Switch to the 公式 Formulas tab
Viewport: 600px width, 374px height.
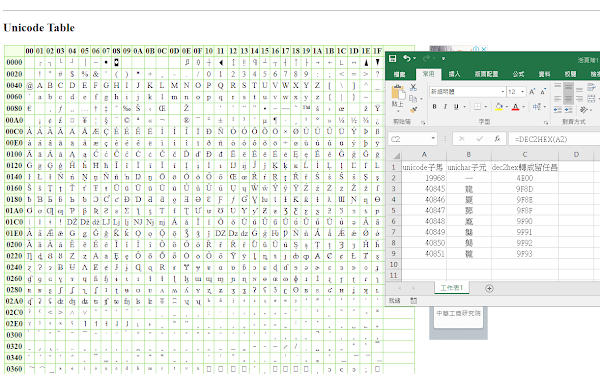(x=518, y=74)
